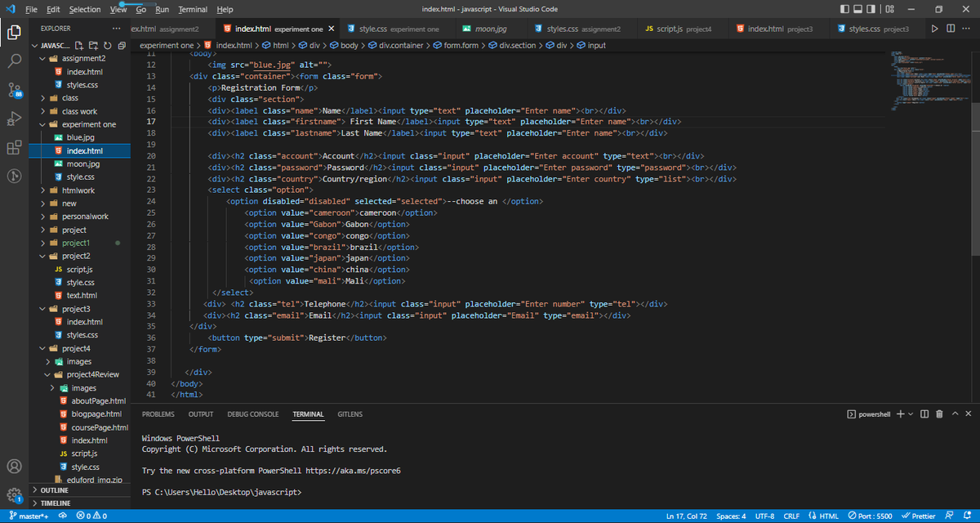Image resolution: width=980 pixels, height=523 pixels.
Task: Click Prettier in the status bar
Action: tap(918, 516)
